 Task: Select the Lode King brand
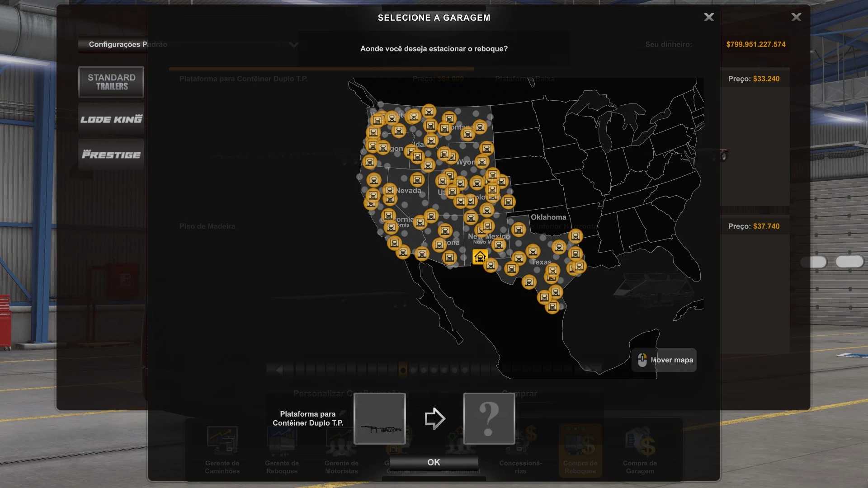point(111,119)
